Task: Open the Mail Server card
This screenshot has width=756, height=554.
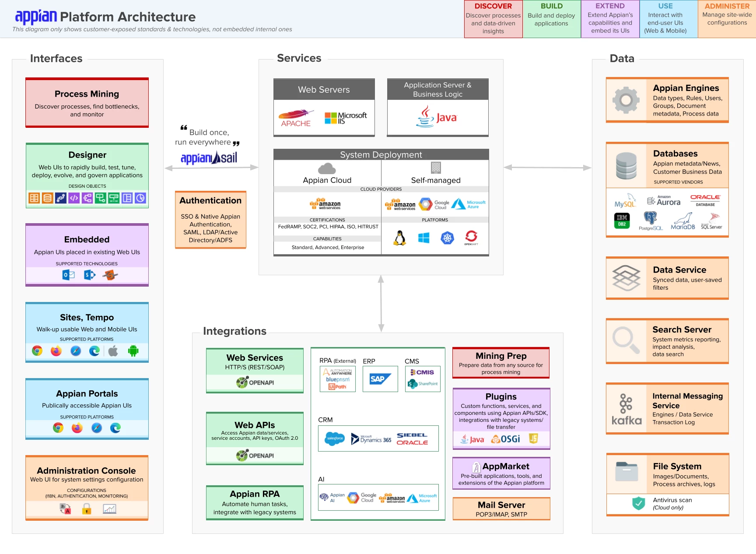Action: tap(501, 508)
